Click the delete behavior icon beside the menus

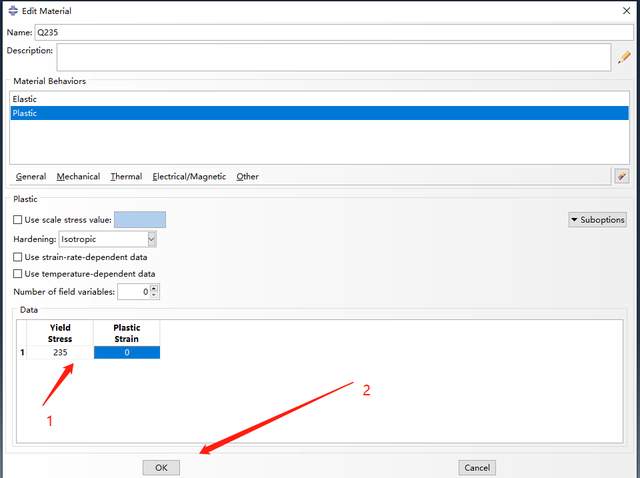point(622,176)
